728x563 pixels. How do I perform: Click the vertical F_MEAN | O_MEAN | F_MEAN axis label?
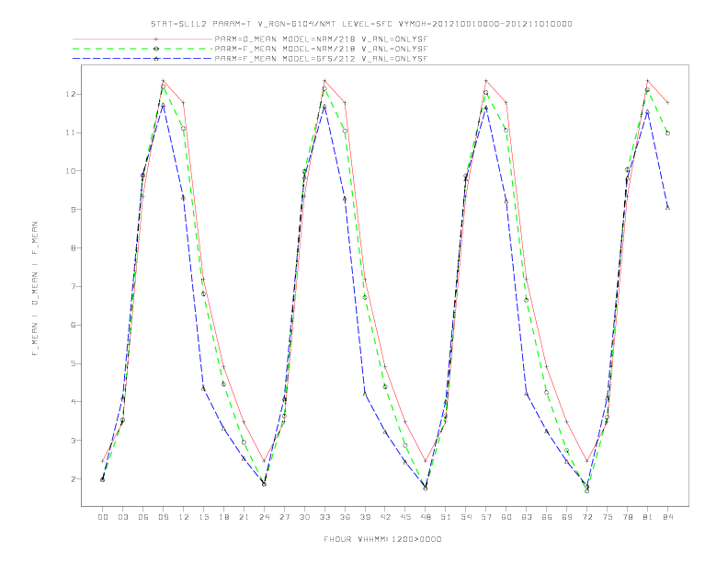click(35, 289)
